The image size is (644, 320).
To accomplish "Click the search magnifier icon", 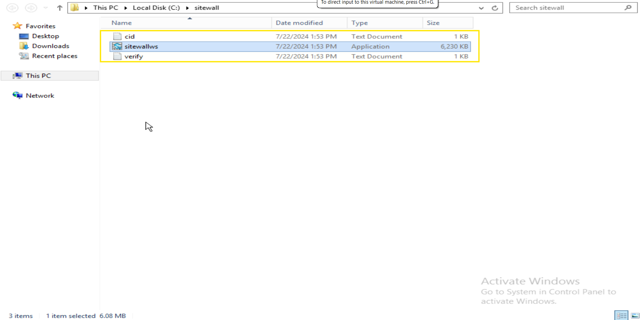I will tap(628, 7).
